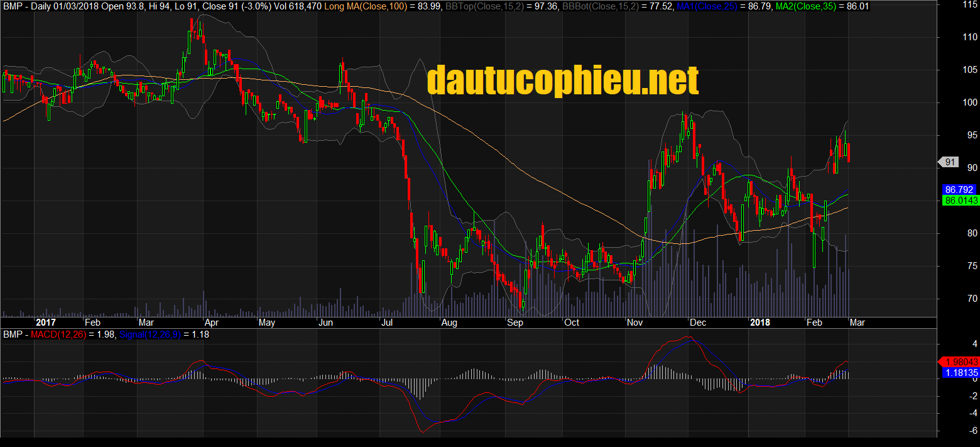Click the 'Long MA(Close,100) = 83.99' legend text

(383, 6)
